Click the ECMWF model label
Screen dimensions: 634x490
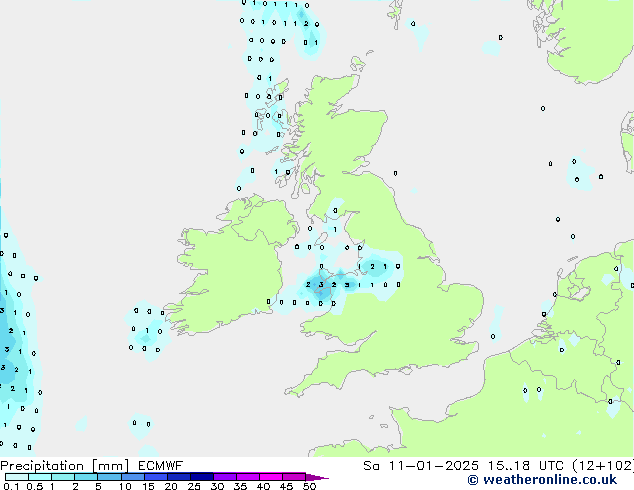tap(160, 465)
